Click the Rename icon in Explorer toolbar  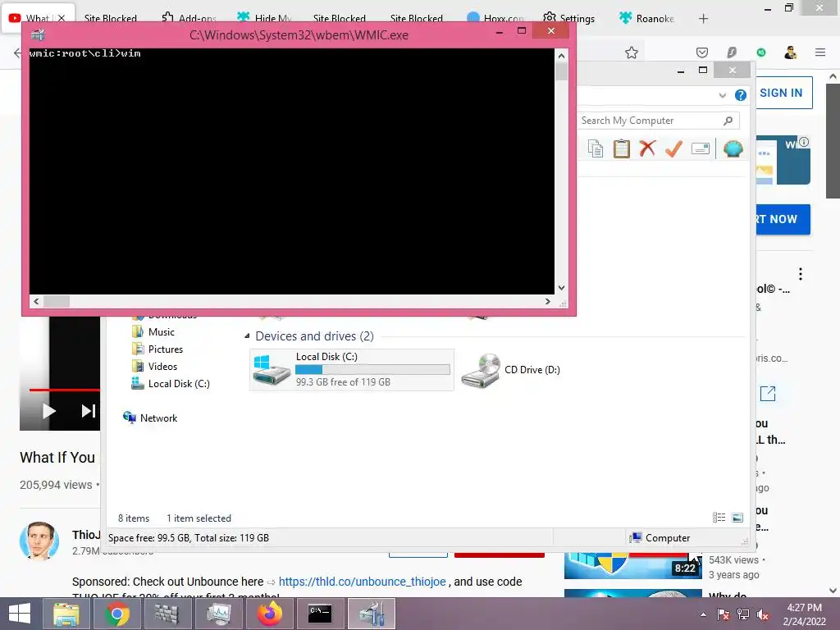click(701, 148)
